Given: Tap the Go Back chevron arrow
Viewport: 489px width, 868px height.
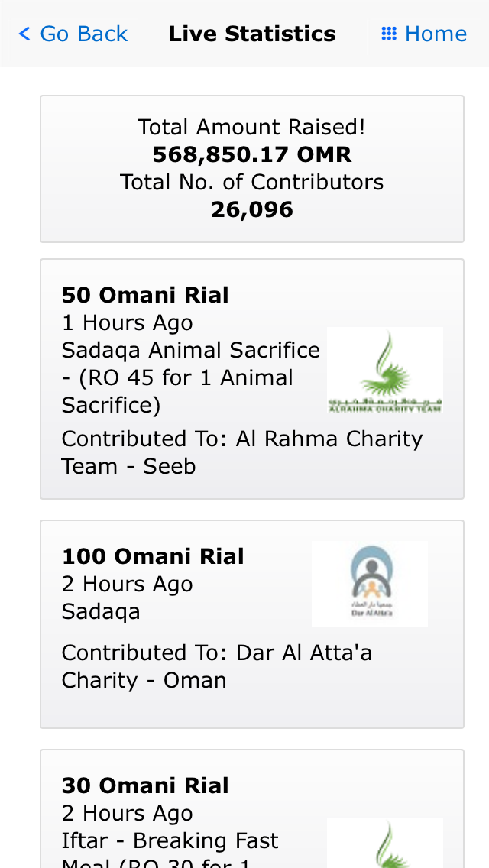Looking at the screenshot, I should [24, 34].
